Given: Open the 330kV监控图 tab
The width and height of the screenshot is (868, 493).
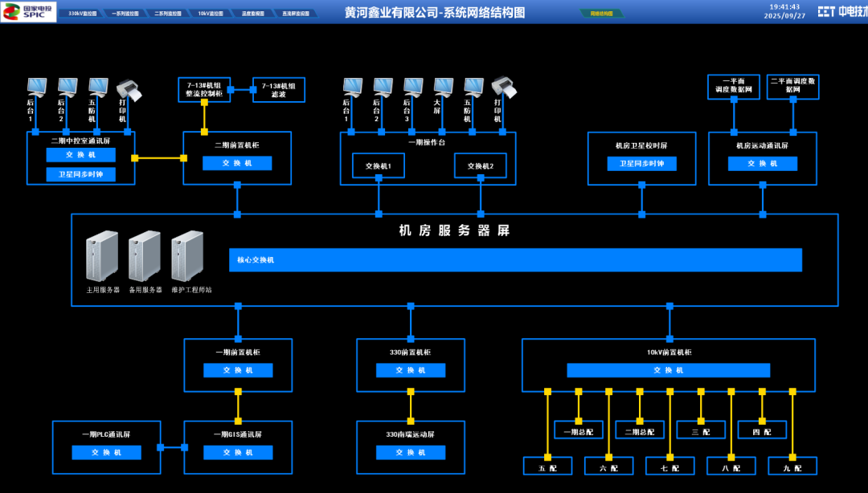Looking at the screenshot, I should click(x=83, y=14).
